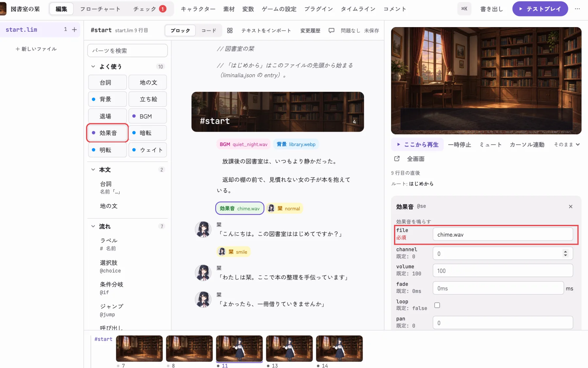
Task: Click 栞's avatar beside the よかったら line
Action: (203, 299)
